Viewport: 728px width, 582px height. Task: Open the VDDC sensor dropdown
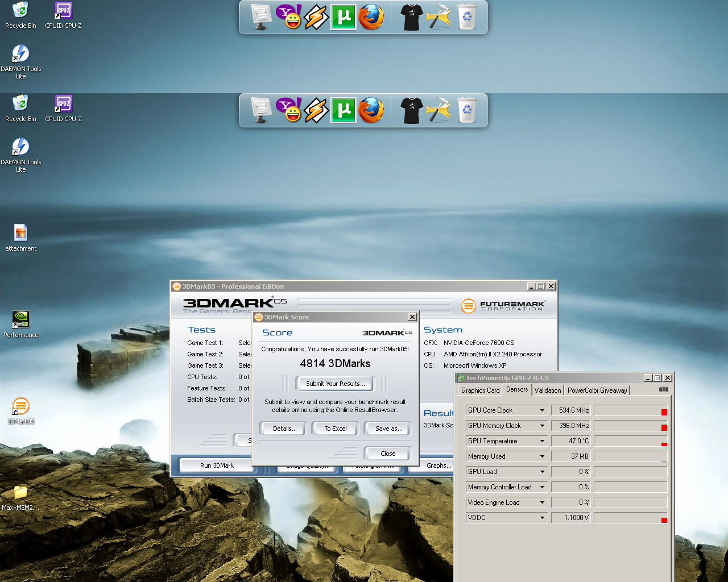[x=542, y=518]
